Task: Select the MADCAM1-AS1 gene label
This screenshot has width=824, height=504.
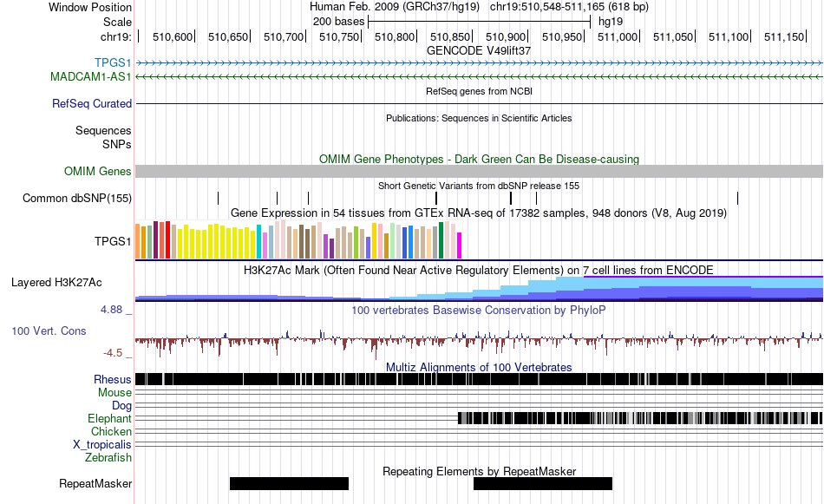Action: [x=91, y=76]
